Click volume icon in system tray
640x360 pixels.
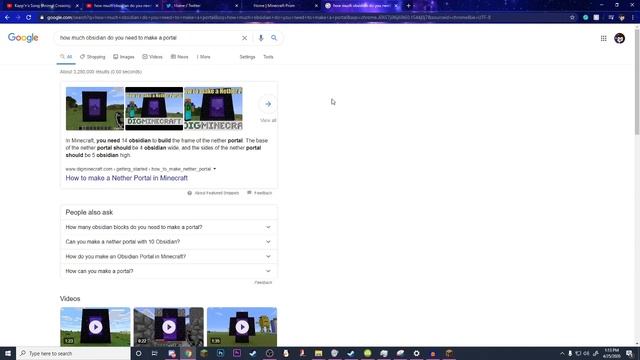[x=587, y=353]
